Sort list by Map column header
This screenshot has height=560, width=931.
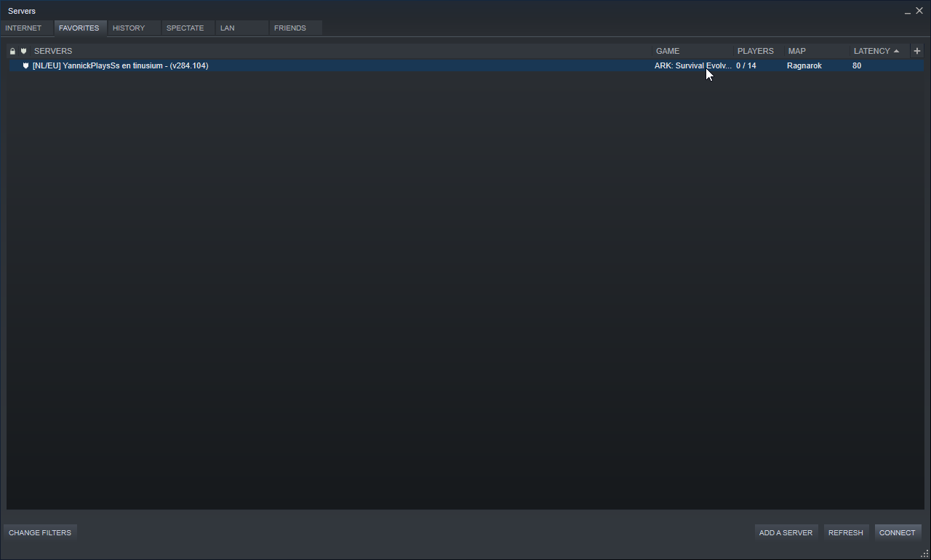click(796, 51)
